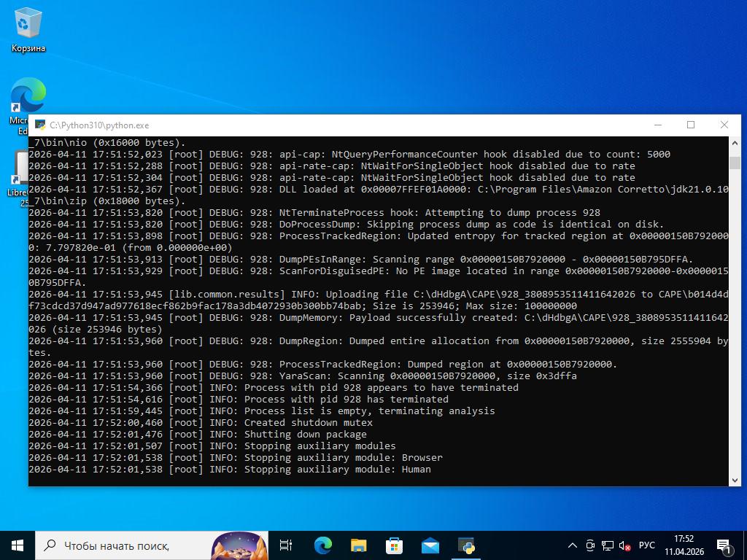Open the network status tray icon
The image size is (747, 560).
point(608,545)
